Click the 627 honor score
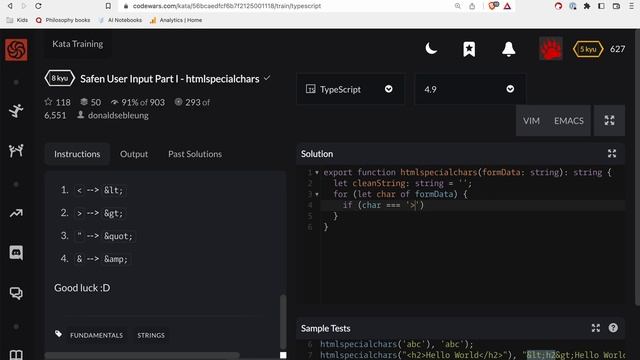This screenshot has width=640, height=360. pyautogui.click(x=617, y=49)
